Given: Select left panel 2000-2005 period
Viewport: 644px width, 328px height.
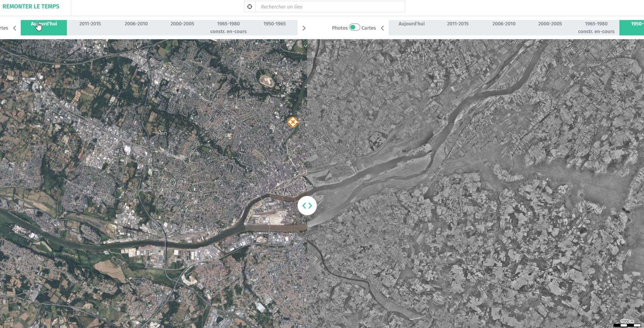Looking at the screenshot, I should click(182, 27).
